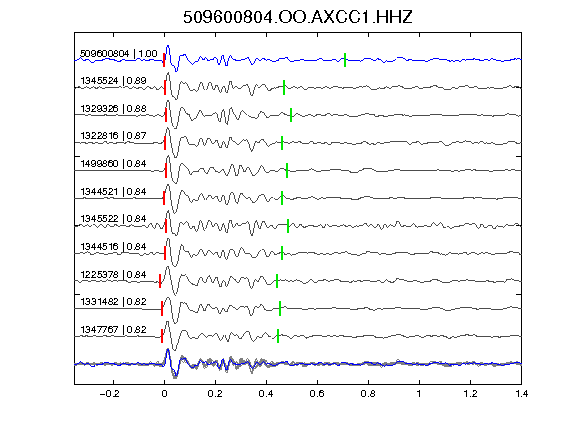Click the stacked overlay waveform at bottom

[298, 363]
